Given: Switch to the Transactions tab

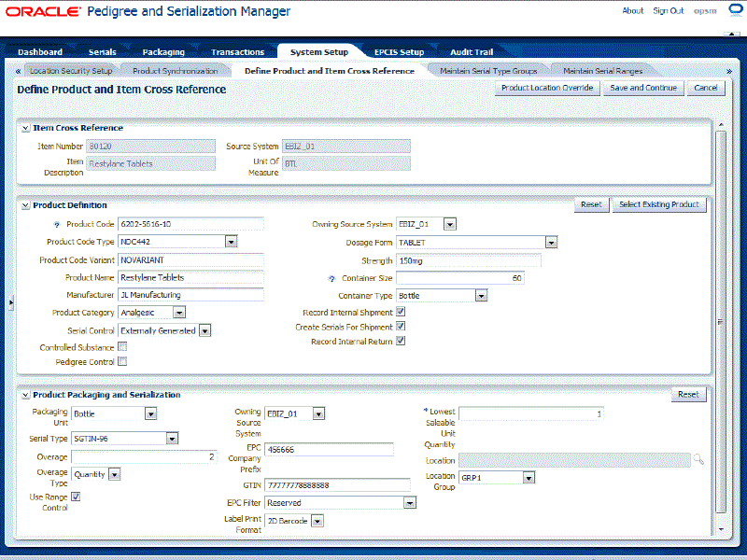Looking at the screenshot, I should (238, 52).
